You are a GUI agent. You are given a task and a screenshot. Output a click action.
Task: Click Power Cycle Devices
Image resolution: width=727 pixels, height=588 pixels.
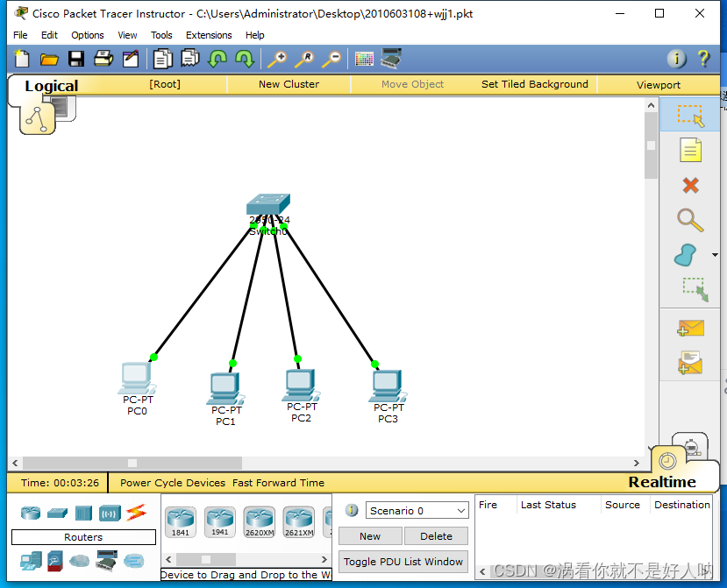(173, 483)
